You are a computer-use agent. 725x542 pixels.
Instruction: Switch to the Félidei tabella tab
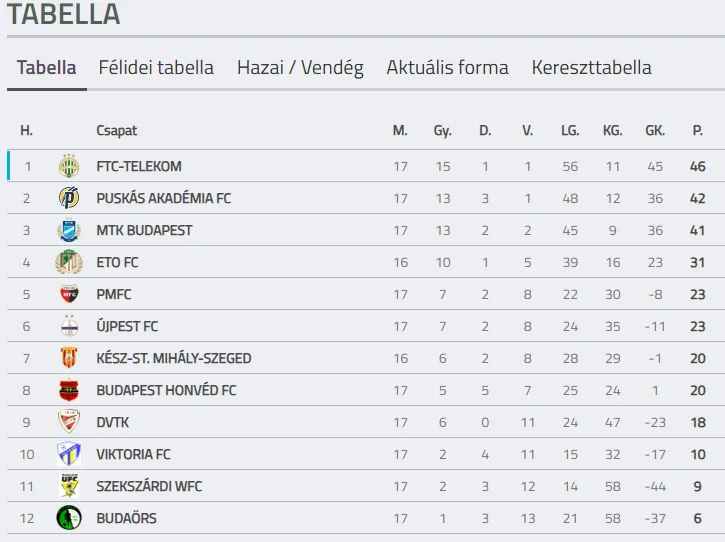(156, 68)
